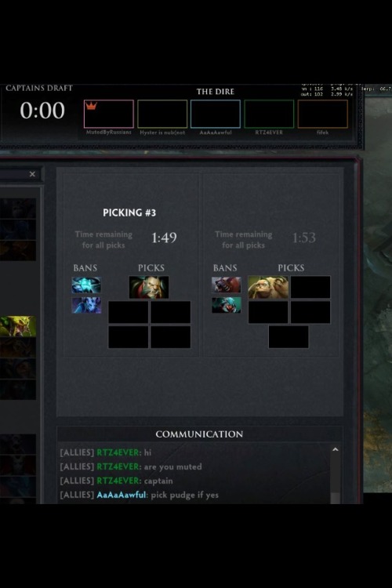The height and width of the screenshot is (588, 392).
Task: Pick the highlighted yellow hero in the side list
Action: (18, 326)
